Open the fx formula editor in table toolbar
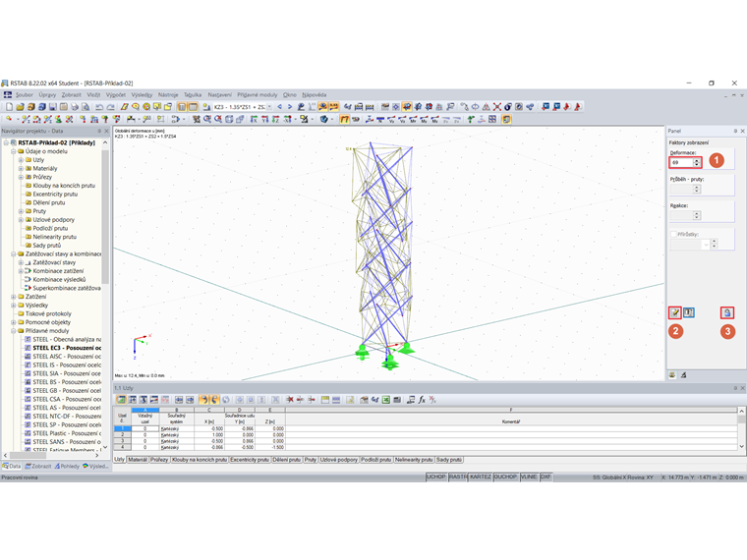747x560 pixels. (x=422, y=400)
